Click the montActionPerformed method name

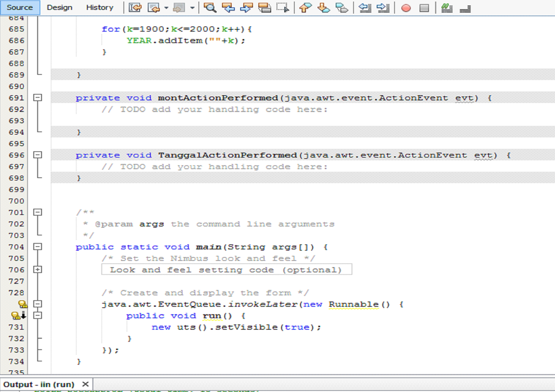pos(218,98)
